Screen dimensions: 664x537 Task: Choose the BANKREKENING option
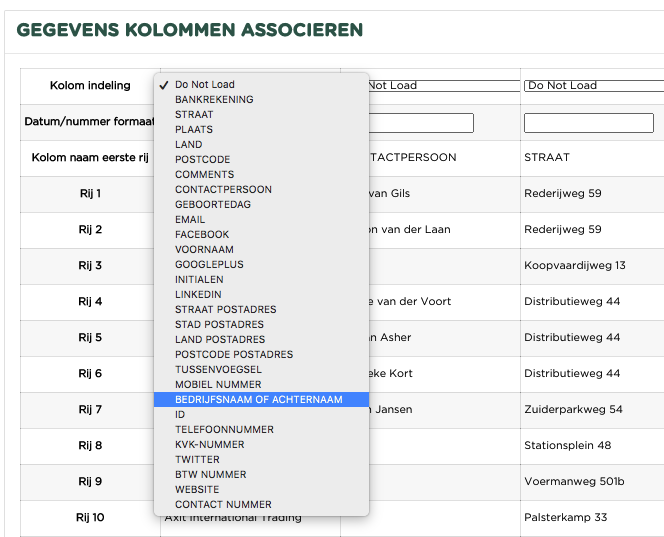coord(214,100)
